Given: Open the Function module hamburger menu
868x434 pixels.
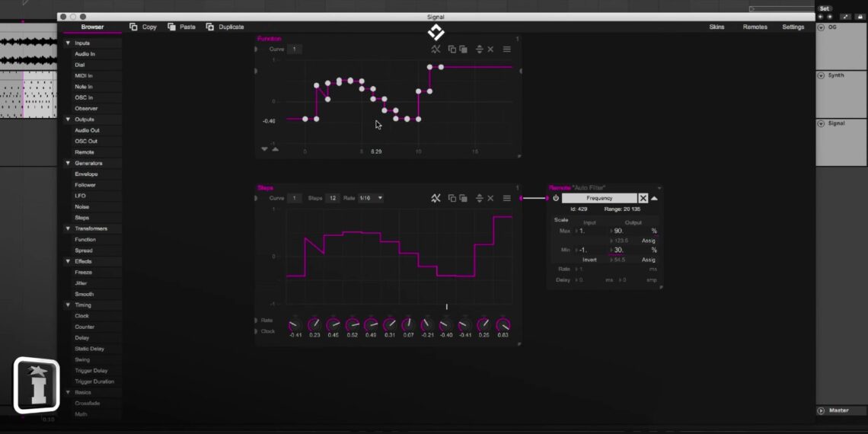Looking at the screenshot, I should pyautogui.click(x=506, y=49).
